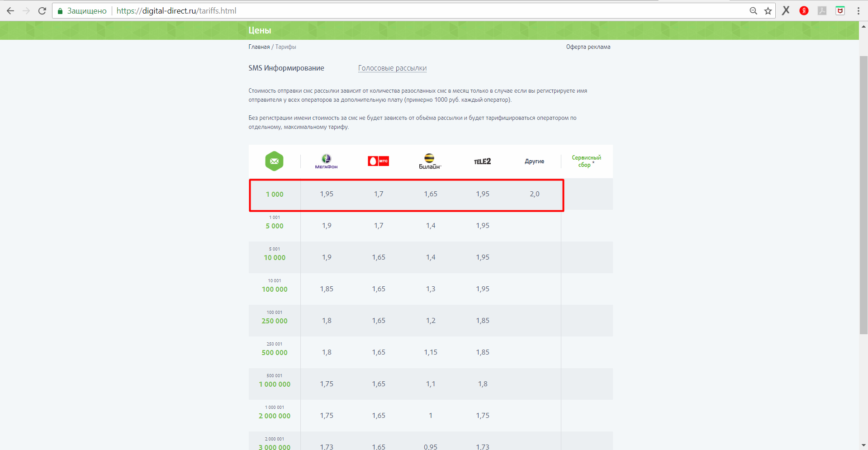Select the 2 000 000 volume label
This screenshot has width=868, height=450.
coord(275,416)
